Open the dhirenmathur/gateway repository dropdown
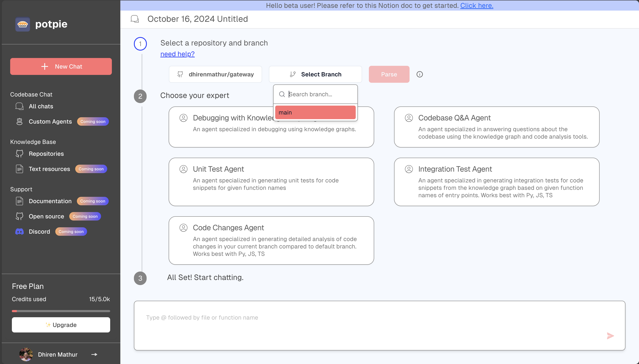The width and height of the screenshot is (639, 364). click(x=215, y=74)
